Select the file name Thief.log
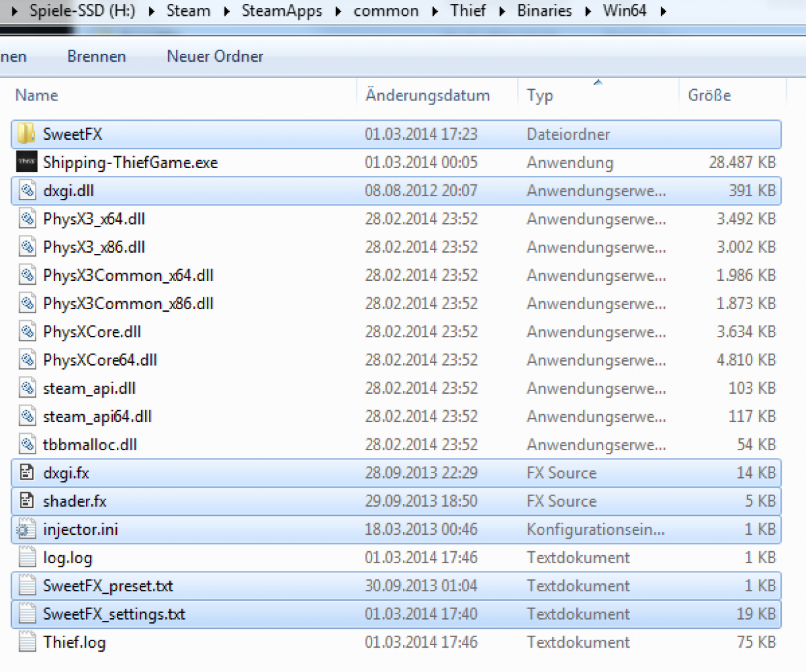806x672 pixels. click(74, 642)
